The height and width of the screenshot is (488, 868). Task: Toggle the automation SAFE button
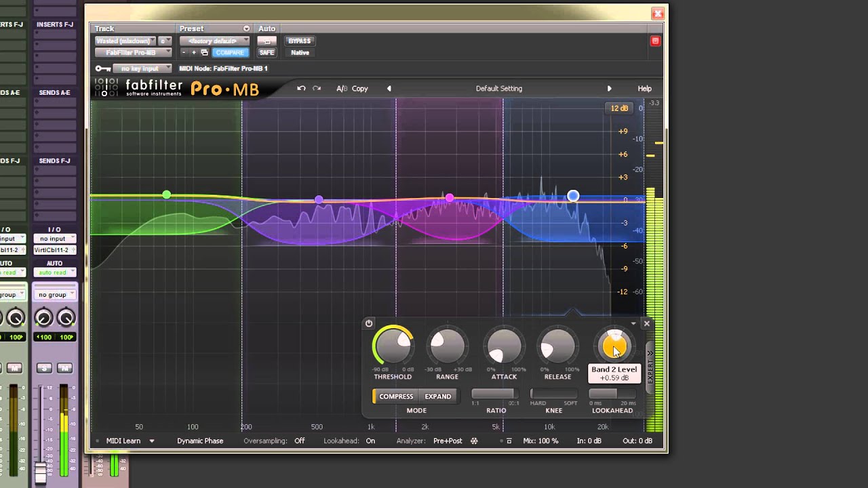click(x=267, y=53)
